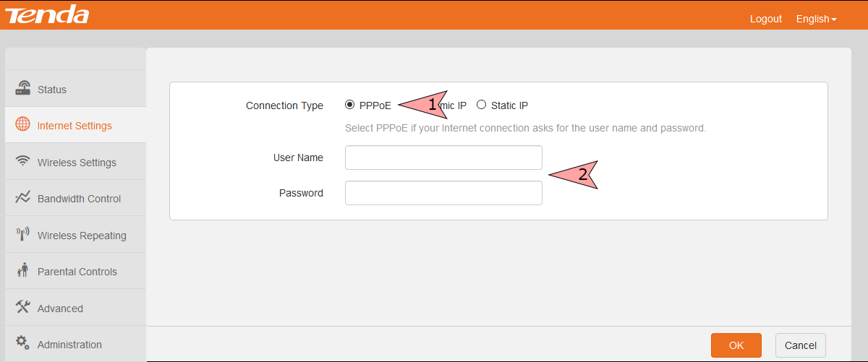The image size is (868, 362).
Task: Focus the User Name input field
Action: click(x=443, y=158)
